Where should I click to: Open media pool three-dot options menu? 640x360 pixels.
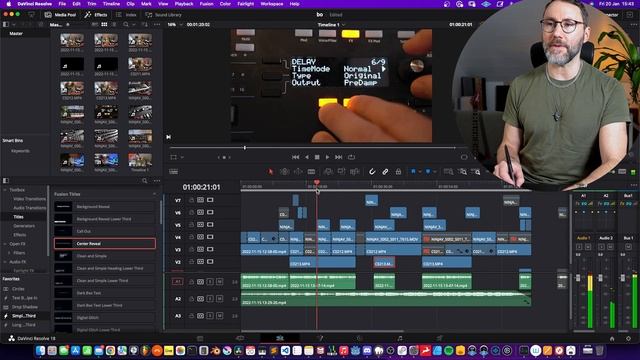157,24
